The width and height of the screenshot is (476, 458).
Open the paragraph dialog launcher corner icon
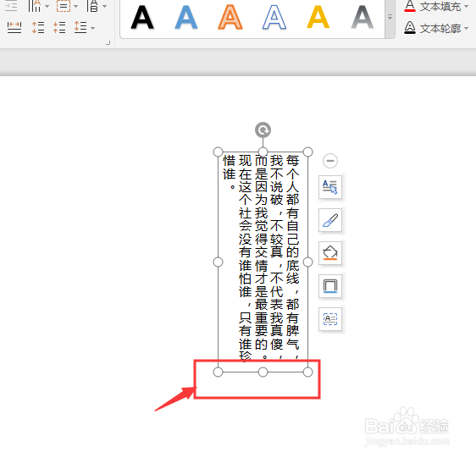tap(108, 43)
